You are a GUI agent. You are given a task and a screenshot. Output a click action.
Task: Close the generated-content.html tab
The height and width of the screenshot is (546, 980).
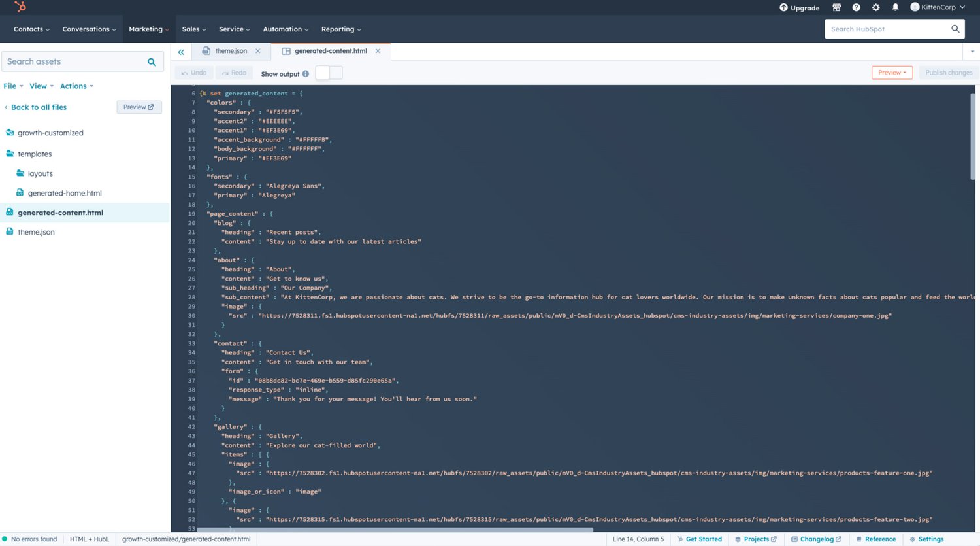click(x=378, y=51)
